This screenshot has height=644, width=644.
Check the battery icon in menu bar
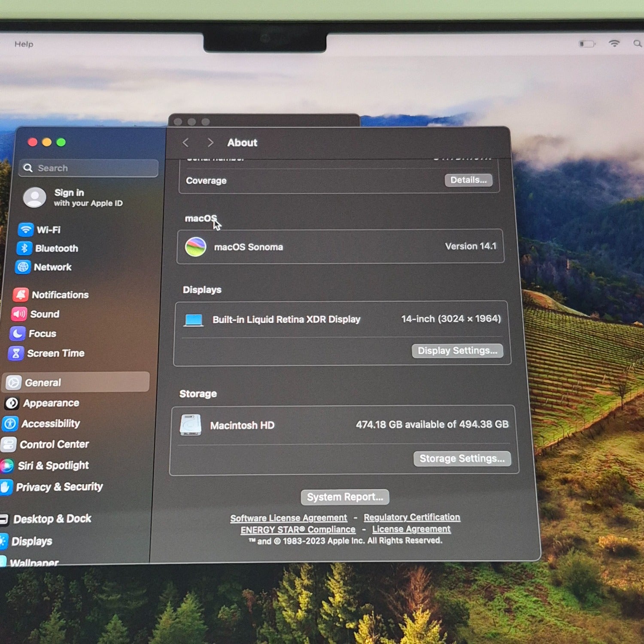pyautogui.click(x=587, y=44)
